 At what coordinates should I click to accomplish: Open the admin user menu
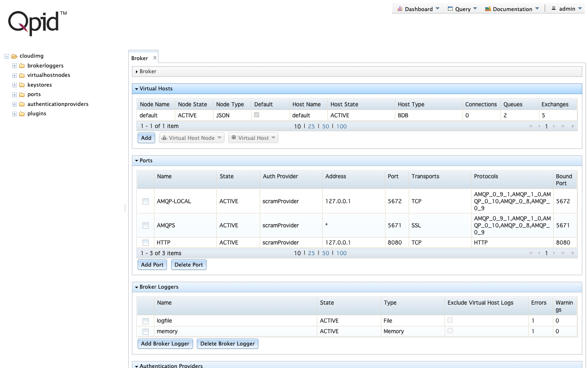[x=567, y=9]
